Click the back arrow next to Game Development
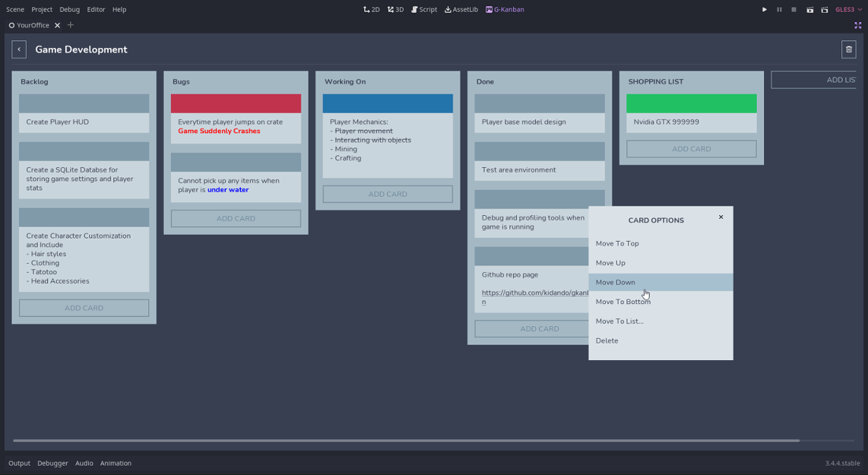Image resolution: width=868 pixels, height=475 pixels. (x=19, y=49)
